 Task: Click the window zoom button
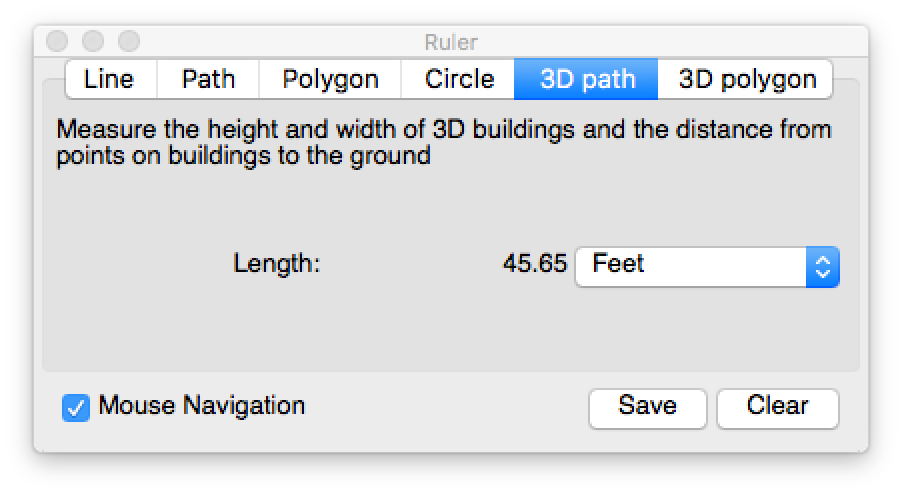pyautogui.click(x=129, y=42)
